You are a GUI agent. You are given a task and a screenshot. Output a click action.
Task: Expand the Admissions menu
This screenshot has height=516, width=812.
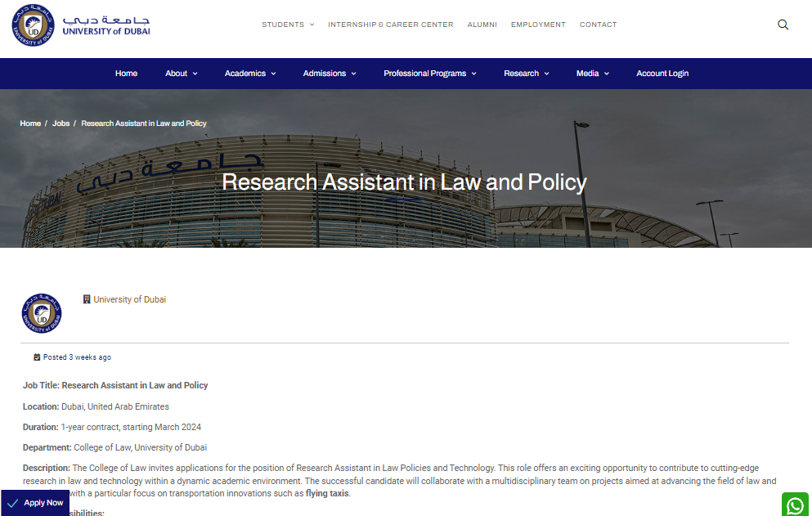330,74
